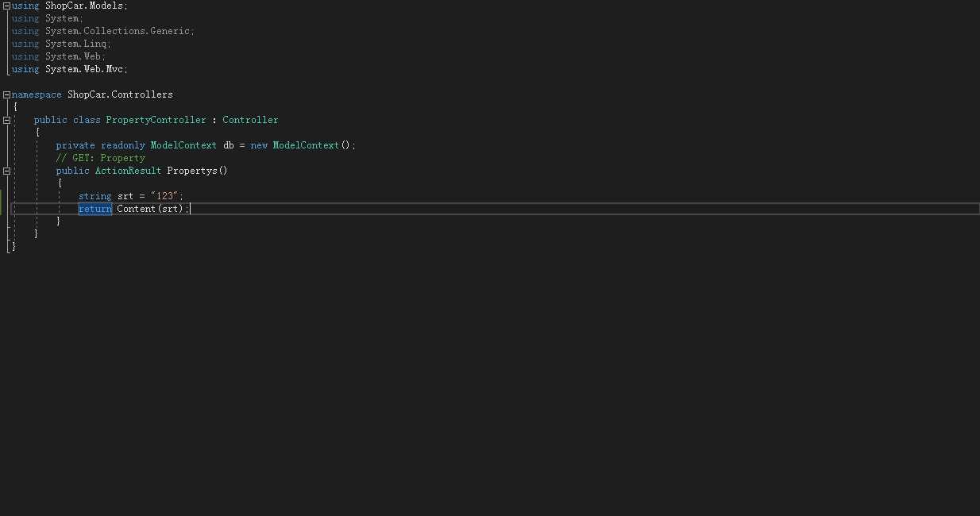Place cursor on PropertyController class name

(156, 120)
